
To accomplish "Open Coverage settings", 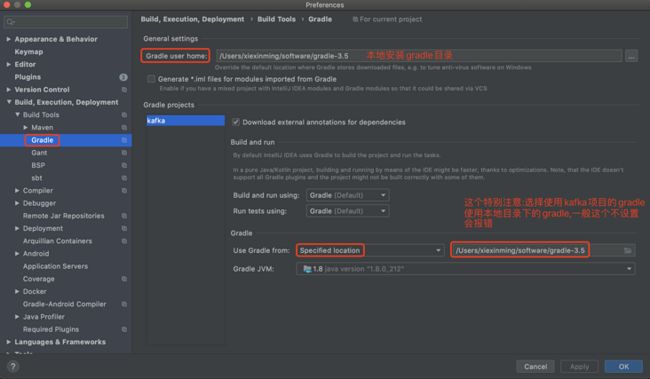I will coord(39,279).
